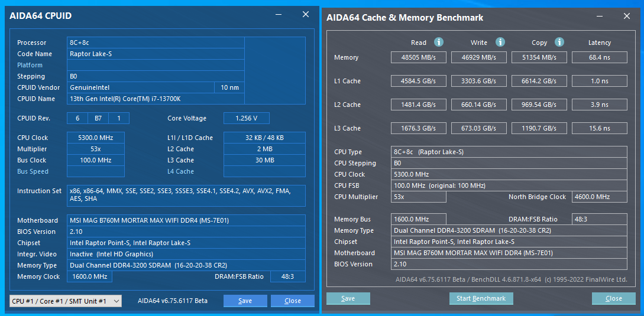Click L3 Cache 30 MB field

click(264, 160)
